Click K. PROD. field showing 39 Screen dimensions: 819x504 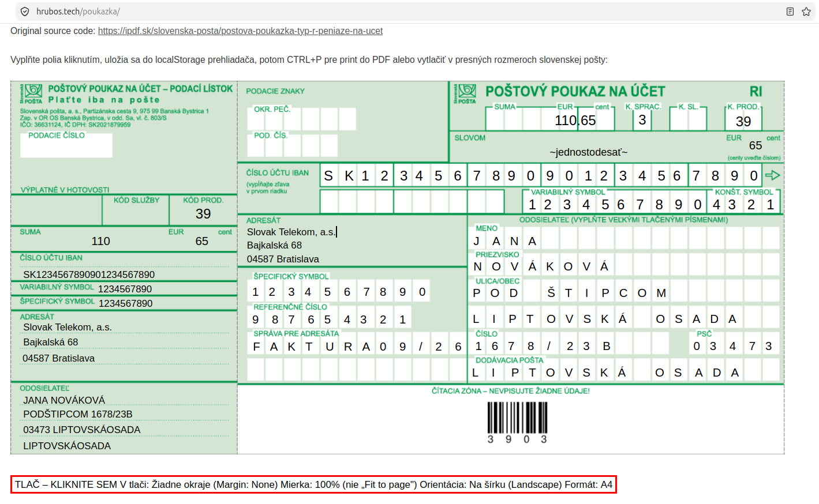coord(743,121)
